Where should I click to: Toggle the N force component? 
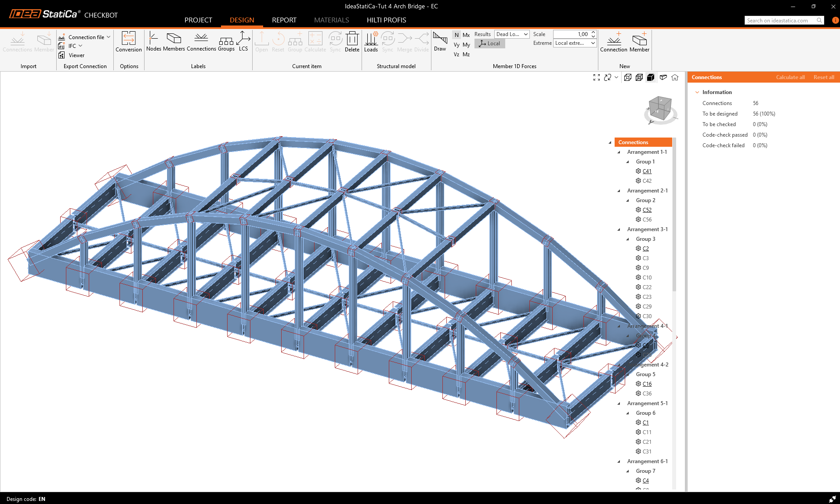pyautogui.click(x=456, y=35)
